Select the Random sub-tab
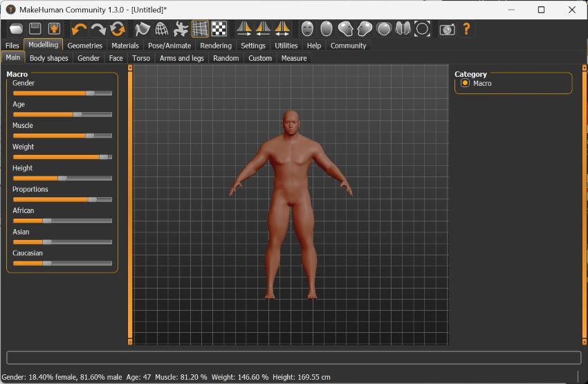 [226, 58]
